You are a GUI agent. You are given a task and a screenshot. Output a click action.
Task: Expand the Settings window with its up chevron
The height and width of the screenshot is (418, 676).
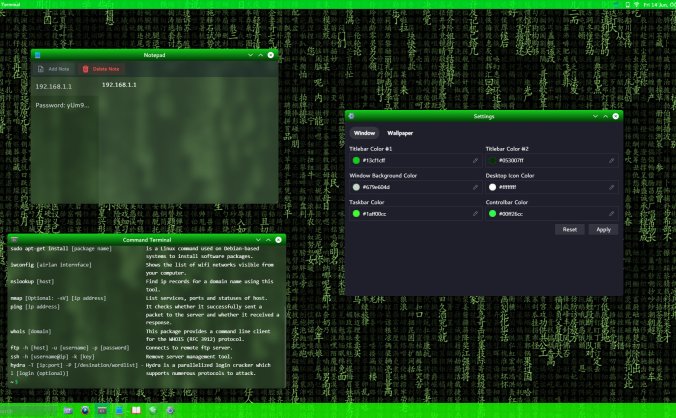605,116
